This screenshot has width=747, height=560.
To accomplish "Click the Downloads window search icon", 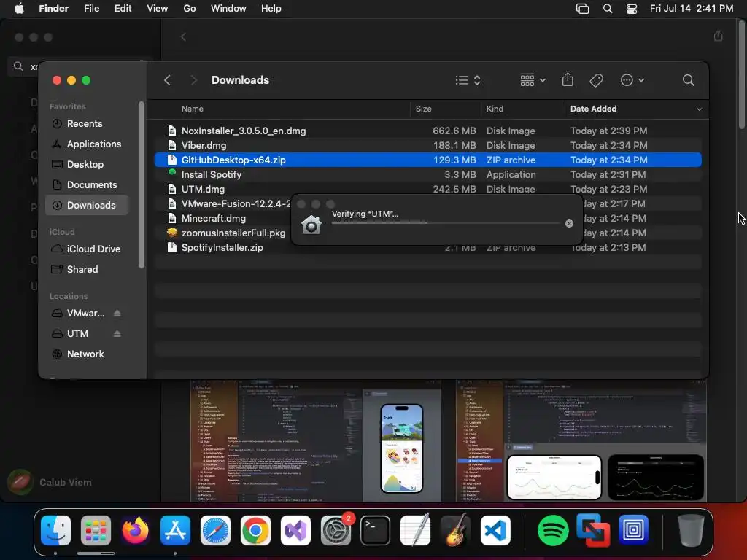I will point(688,80).
